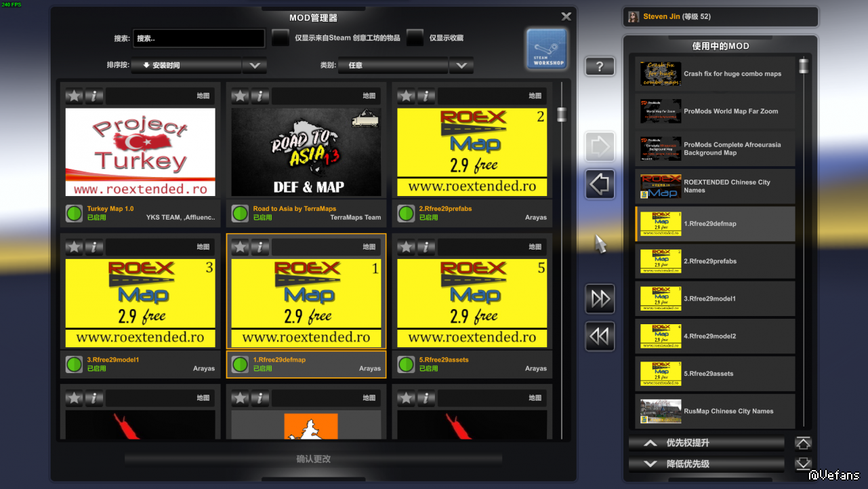Viewport: 868px width, 489px height.
Task: Click the Steven Jin profile avatar
Action: [634, 17]
